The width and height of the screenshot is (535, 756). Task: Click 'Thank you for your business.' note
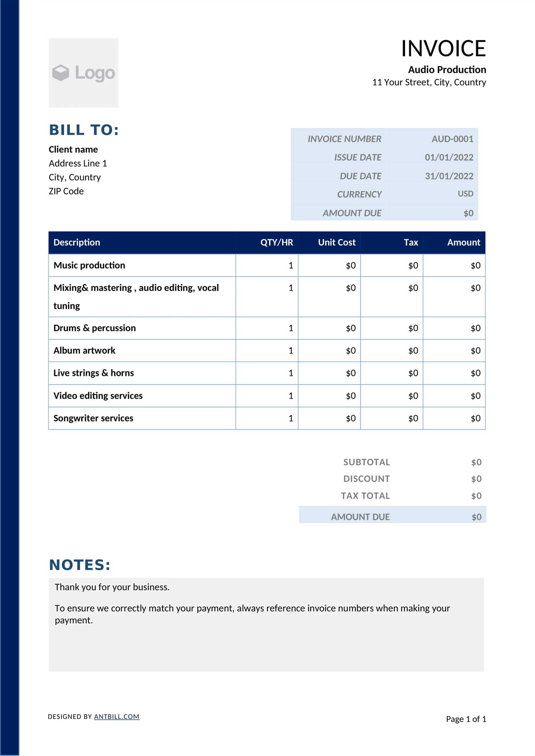pos(112,587)
